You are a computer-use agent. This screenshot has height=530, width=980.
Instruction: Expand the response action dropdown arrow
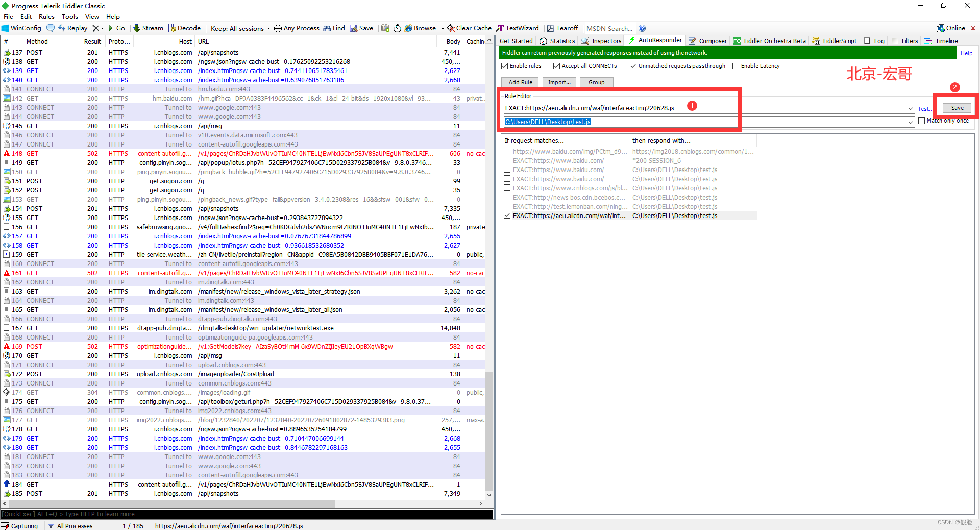pyautogui.click(x=910, y=122)
